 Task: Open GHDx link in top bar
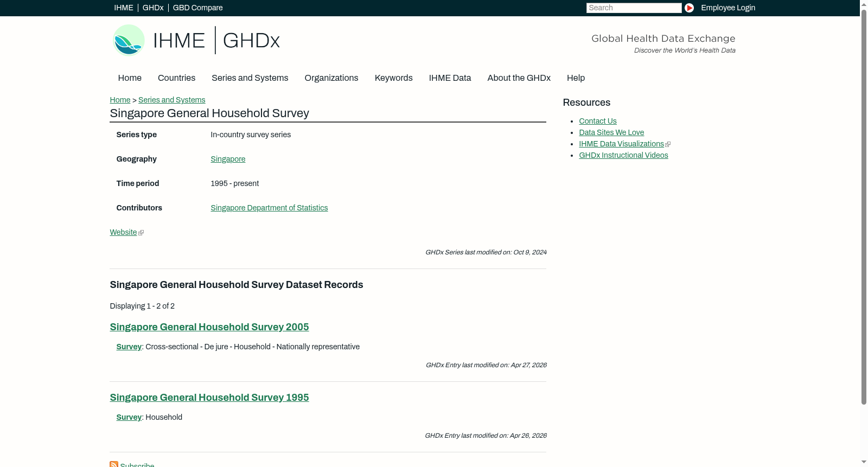pyautogui.click(x=153, y=8)
